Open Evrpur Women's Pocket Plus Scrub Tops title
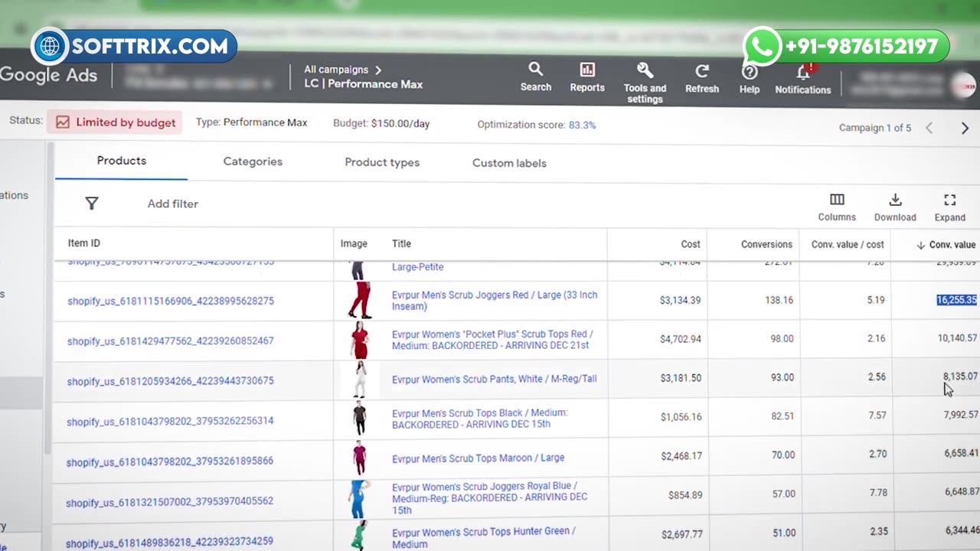The height and width of the screenshot is (551, 980). point(492,340)
